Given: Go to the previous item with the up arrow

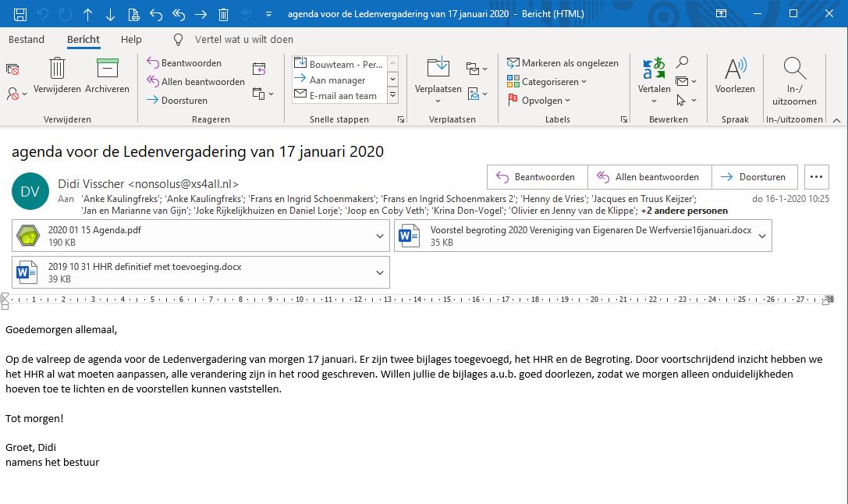Looking at the screenshot, I should [x=87, y=14].
